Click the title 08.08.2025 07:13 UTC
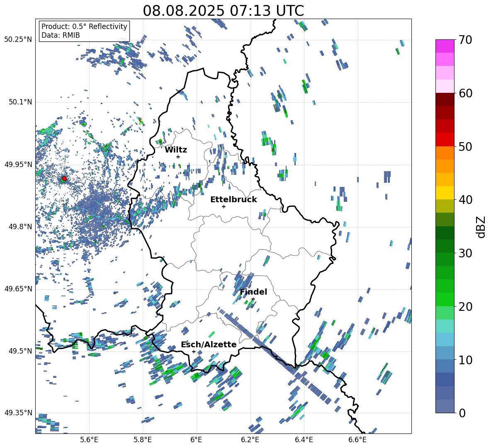Image resolution: width=491 pixels, height=448 pixels. [223, 11]
